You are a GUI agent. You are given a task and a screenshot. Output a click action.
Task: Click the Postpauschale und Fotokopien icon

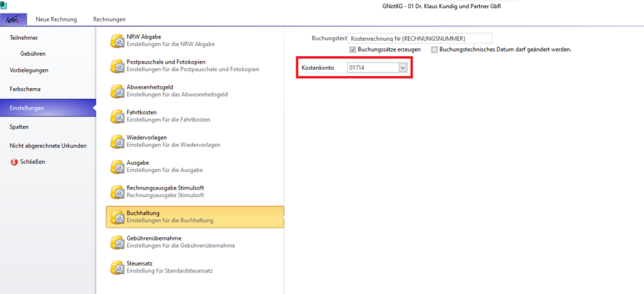[117, 66]
